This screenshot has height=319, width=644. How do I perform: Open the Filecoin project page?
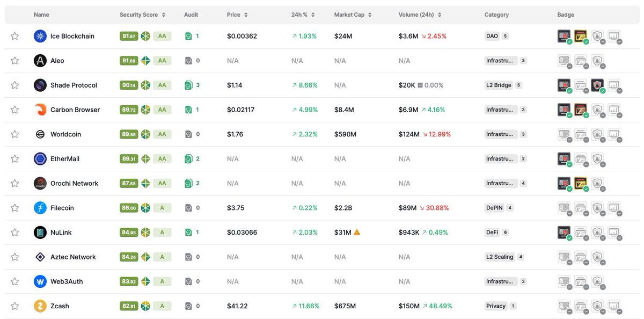point(62,208)
